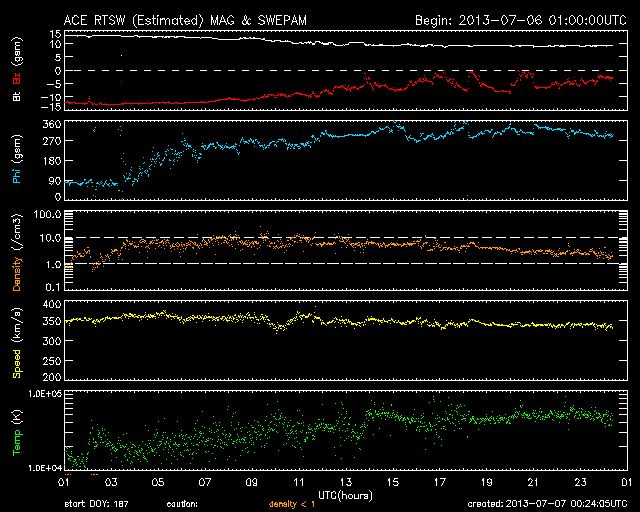Click the 13 hour tick label
This screenshot has height=512, width=640.
[346, 482]
